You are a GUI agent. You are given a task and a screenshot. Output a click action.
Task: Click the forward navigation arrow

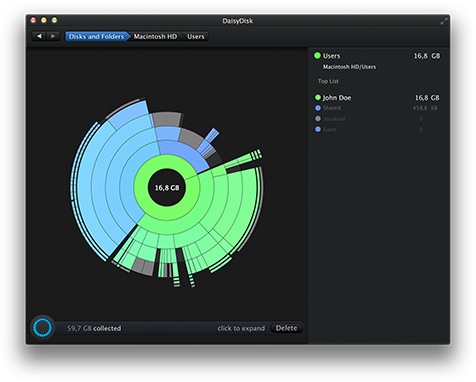[x=53, y=36]
